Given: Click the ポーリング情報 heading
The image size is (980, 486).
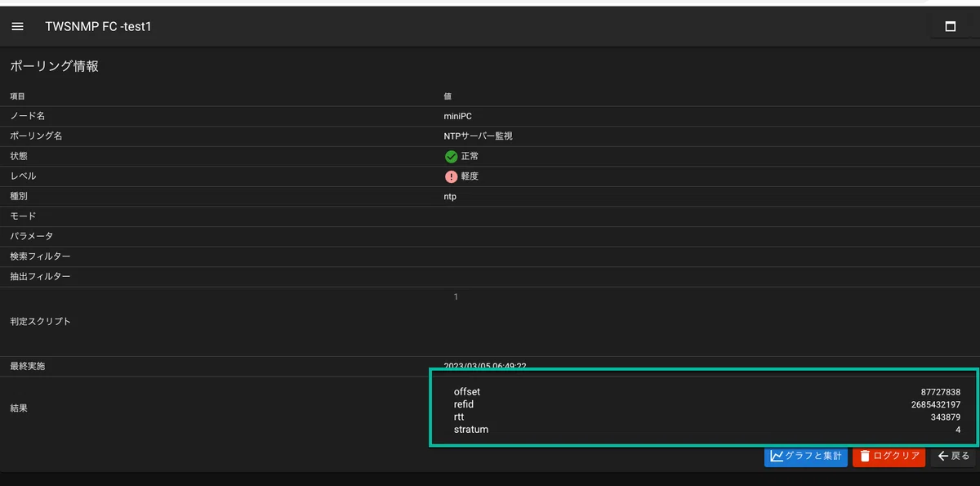Looking at the screenshot, I should pos(54,66).
